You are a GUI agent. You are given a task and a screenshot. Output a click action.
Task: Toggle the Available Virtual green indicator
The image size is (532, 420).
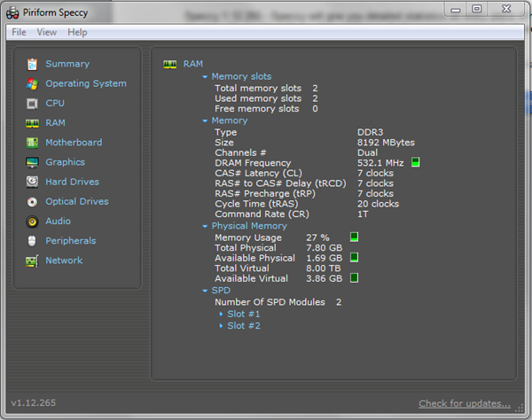tap(354, 278)
